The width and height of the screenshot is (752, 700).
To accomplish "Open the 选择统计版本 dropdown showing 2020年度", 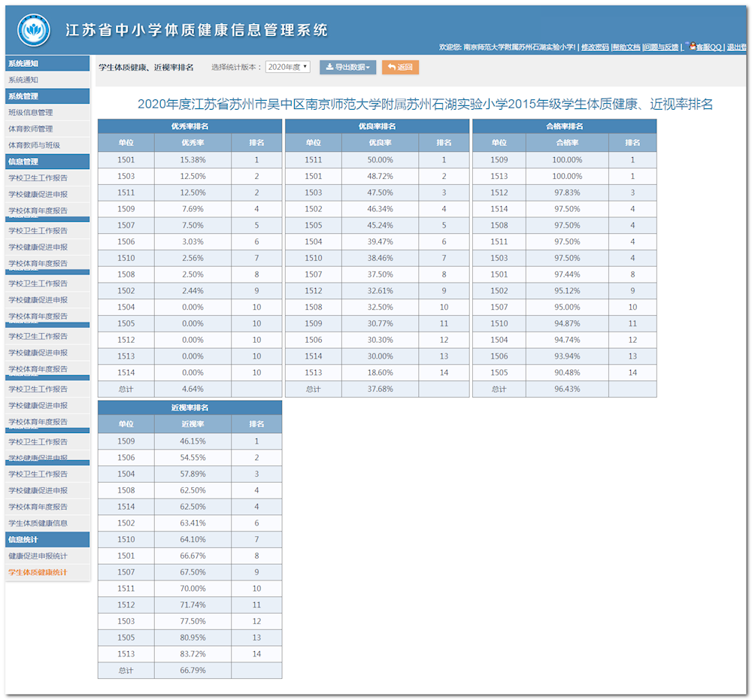I will [288, 67].
